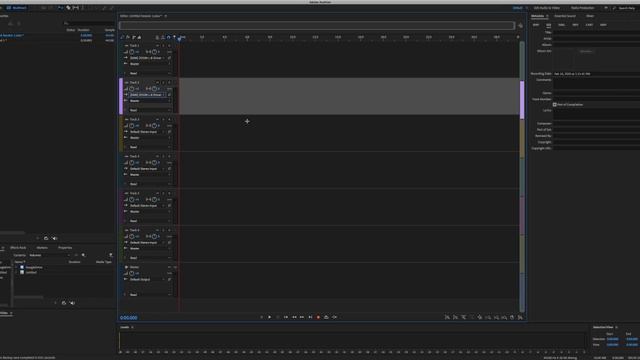Toggle loop playback in the transport
640x360 pixels.
pos(327,317)
